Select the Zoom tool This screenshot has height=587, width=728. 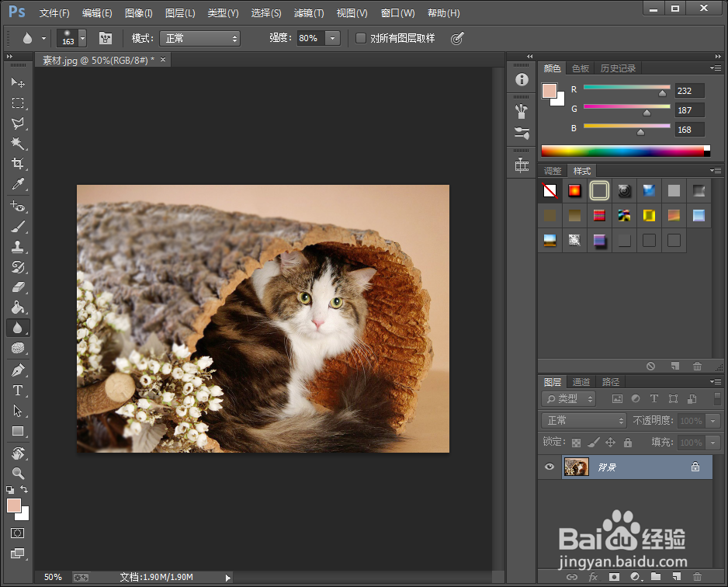coord(18,473)
